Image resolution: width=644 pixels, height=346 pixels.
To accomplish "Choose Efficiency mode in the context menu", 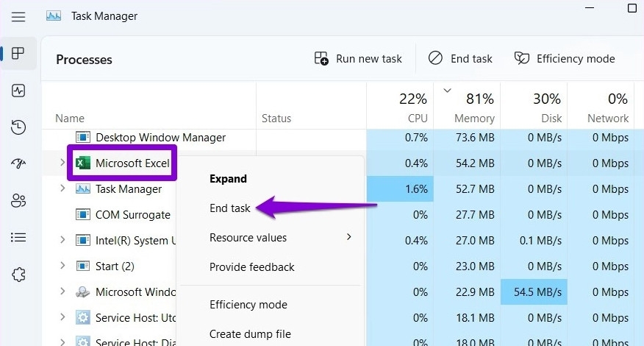I will 248,305.
